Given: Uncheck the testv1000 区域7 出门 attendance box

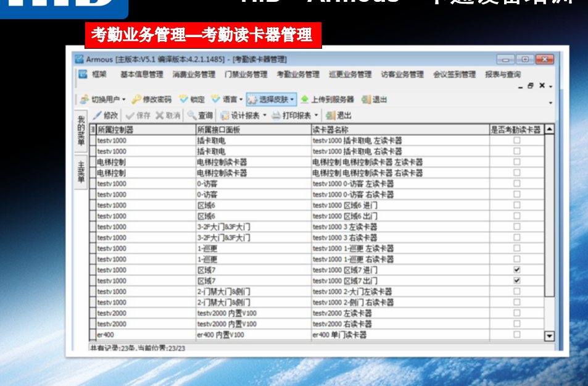Looking at the screenshot, I should click(517, 280).
